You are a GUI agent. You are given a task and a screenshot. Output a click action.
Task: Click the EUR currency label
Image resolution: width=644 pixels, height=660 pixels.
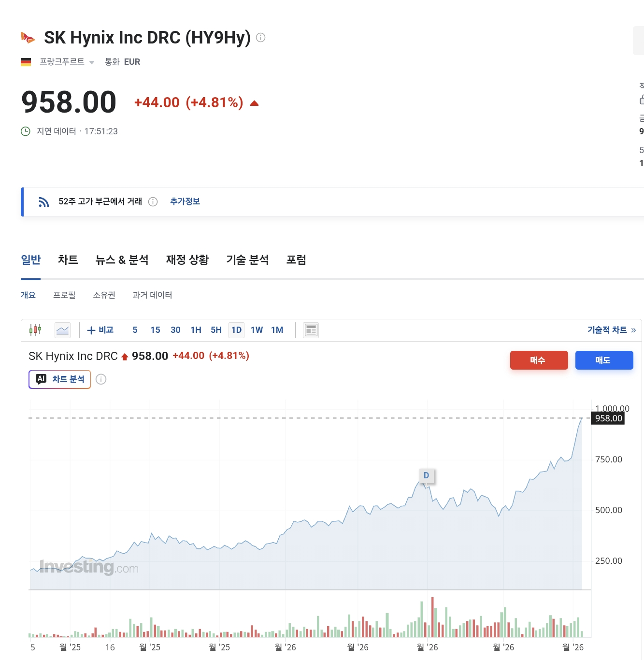132,62
